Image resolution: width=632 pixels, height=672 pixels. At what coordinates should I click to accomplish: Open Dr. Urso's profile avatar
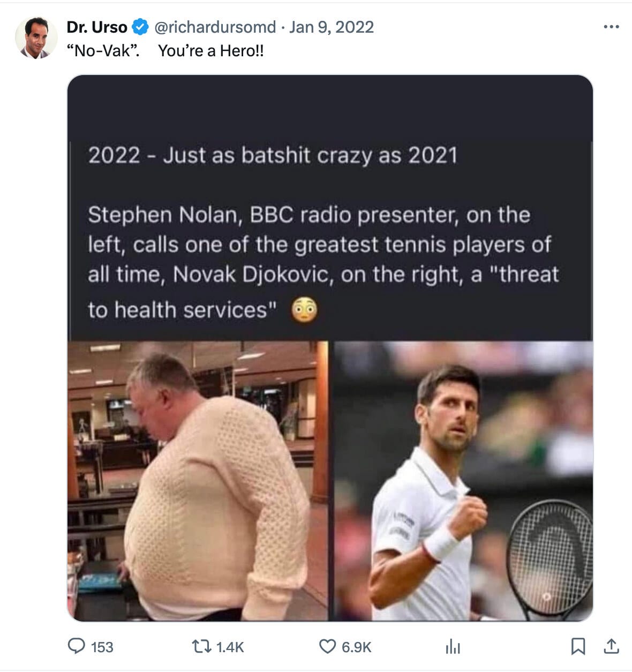(36, 38)
